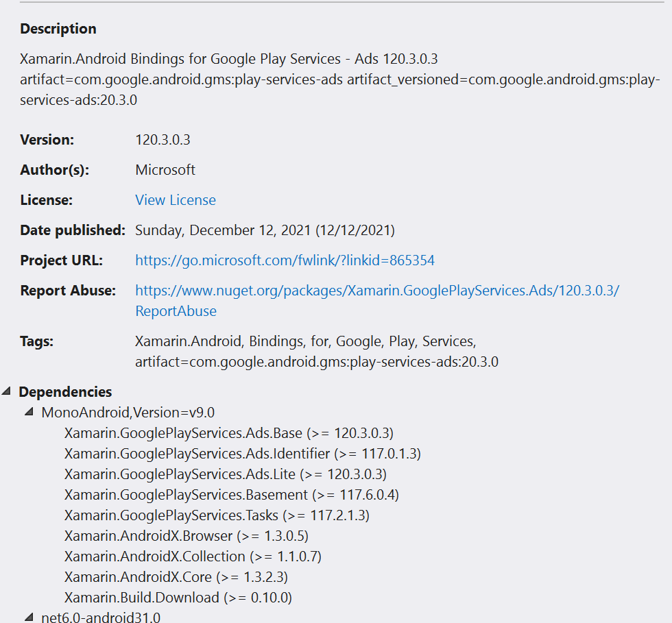Select the Xamarin.AndroidX.Browser dependency

(x=185, y=535)
